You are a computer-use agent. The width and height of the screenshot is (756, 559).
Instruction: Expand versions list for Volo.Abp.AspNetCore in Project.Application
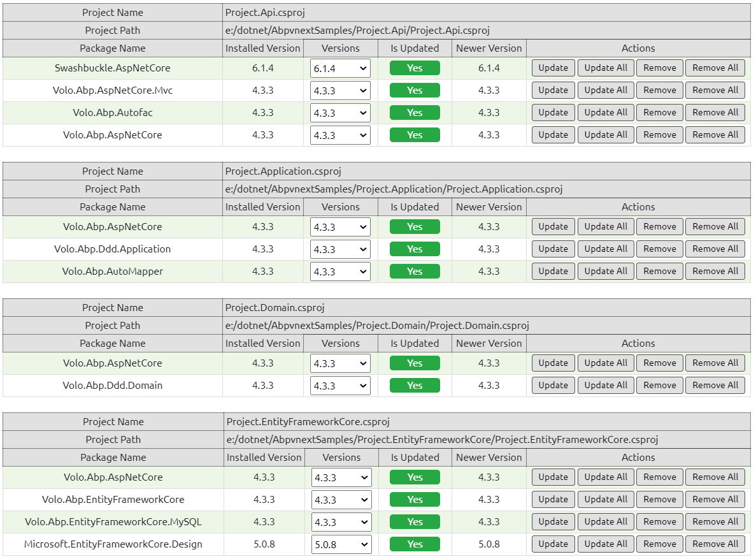click(x=340, y=227)
